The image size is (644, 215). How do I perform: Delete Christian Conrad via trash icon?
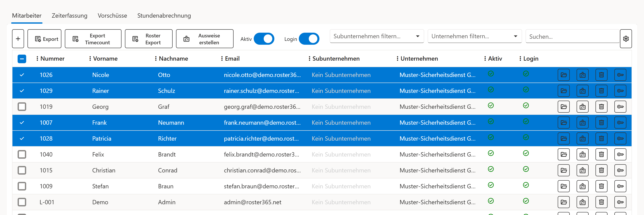601,170
